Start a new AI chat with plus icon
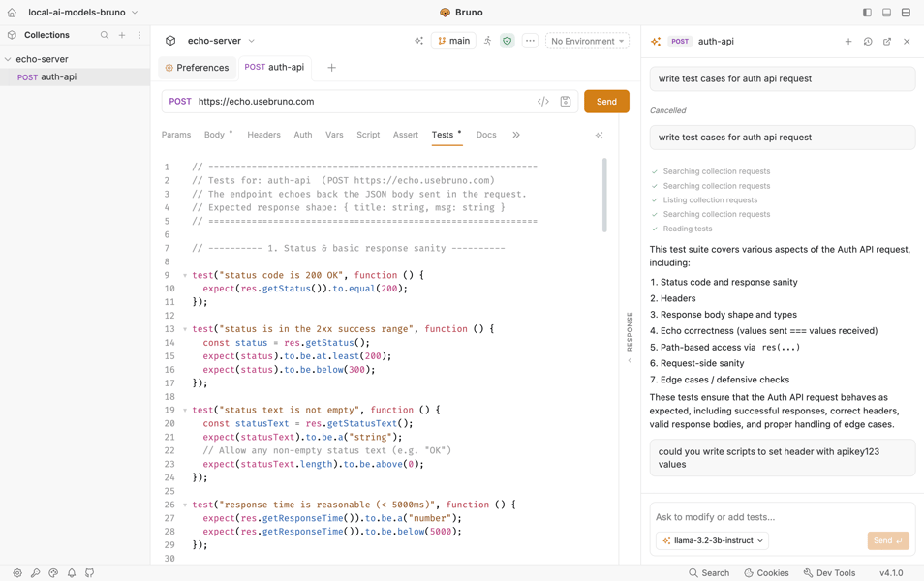 coord(848,42)
